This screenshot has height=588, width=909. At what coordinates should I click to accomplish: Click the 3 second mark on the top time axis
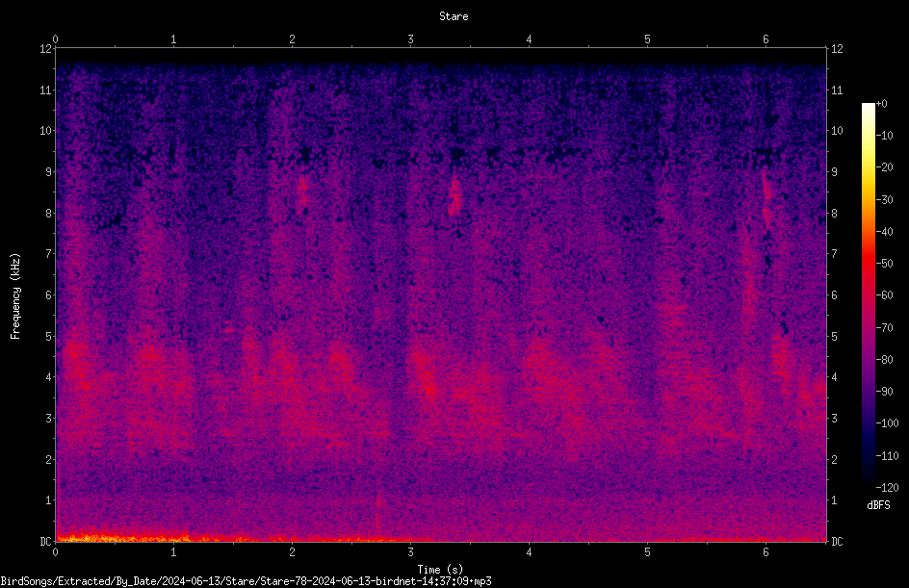pyautogui.click(x=410, y=39)
